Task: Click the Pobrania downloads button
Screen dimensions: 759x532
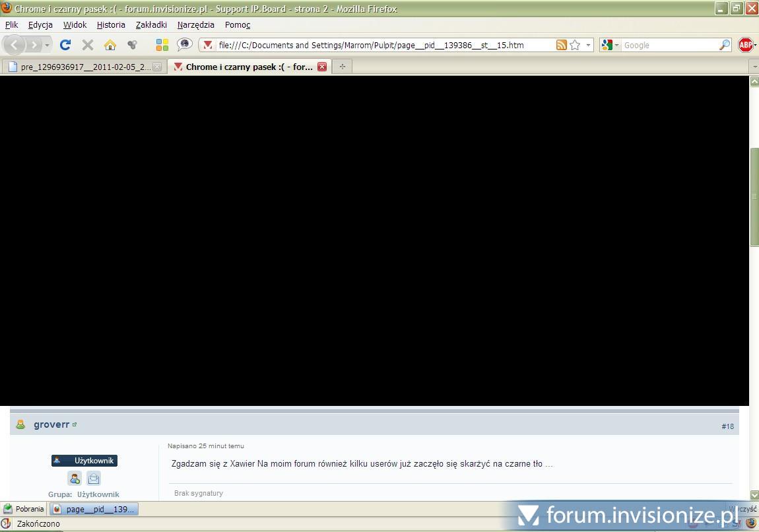Action: click(x=24, y=509)
